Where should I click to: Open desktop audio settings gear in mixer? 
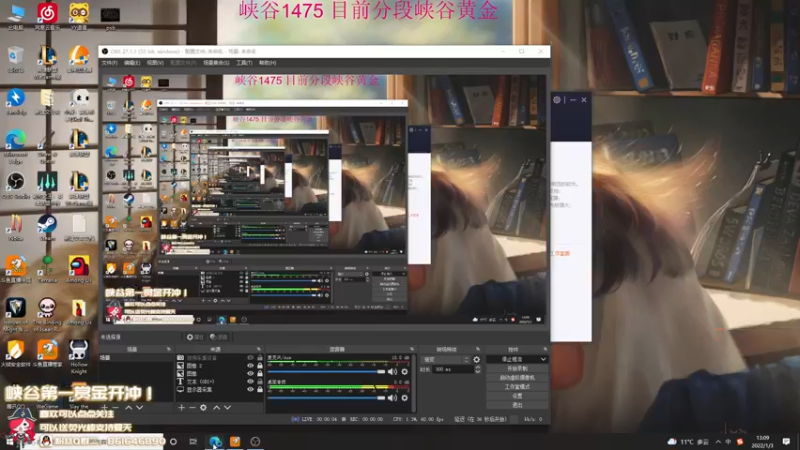405,397
